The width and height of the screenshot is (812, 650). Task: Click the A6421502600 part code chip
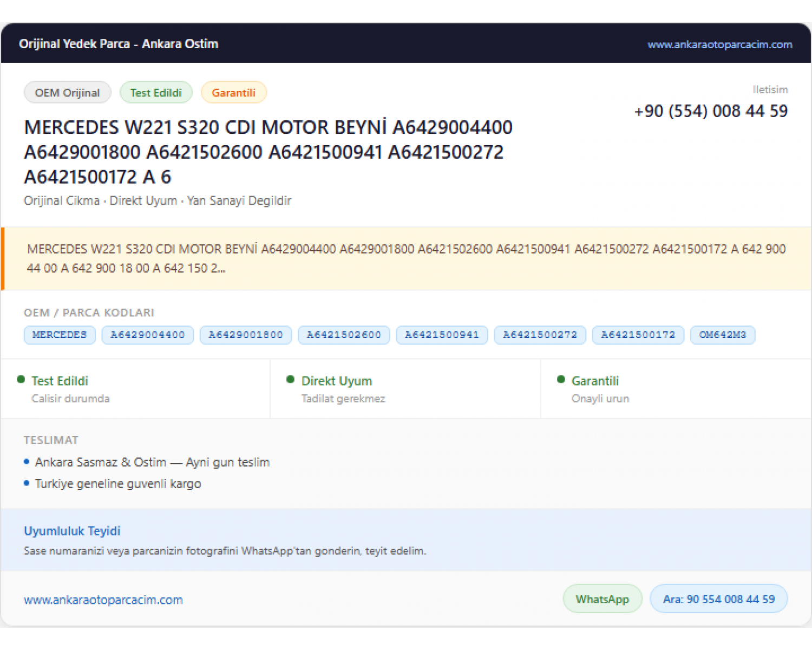[x=344, y=335]
